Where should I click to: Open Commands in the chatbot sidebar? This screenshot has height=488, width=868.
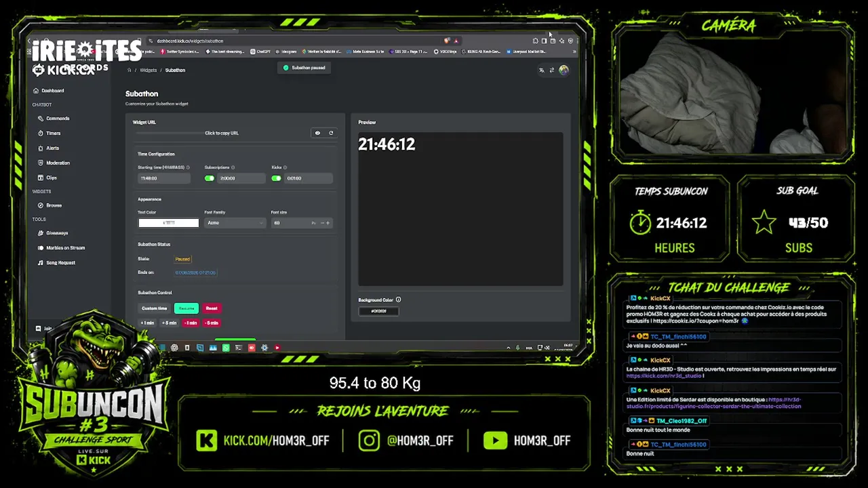point(54,119)
